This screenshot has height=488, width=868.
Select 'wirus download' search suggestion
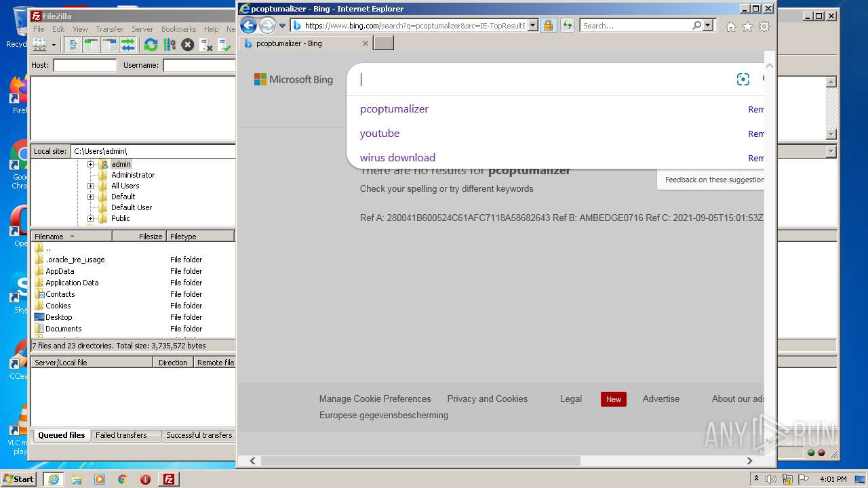pyautogui.click(x=397, y=158)
